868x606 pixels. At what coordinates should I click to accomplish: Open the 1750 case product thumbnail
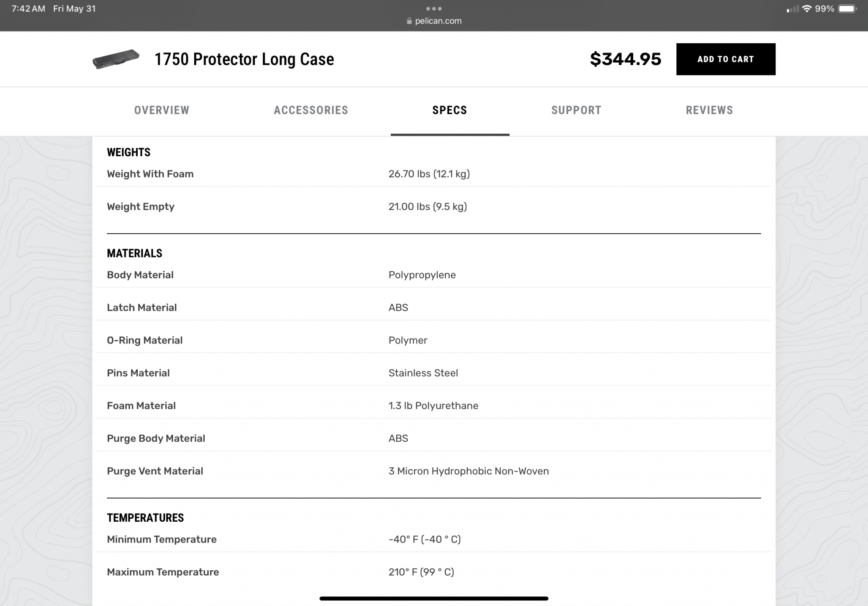(116, 59)
